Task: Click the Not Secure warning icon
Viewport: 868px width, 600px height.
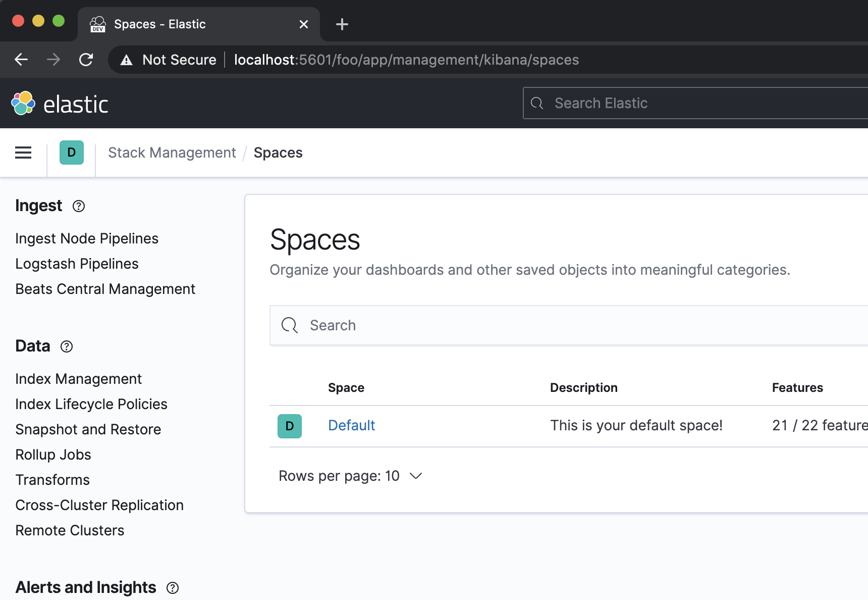Action: coord(126,60)
